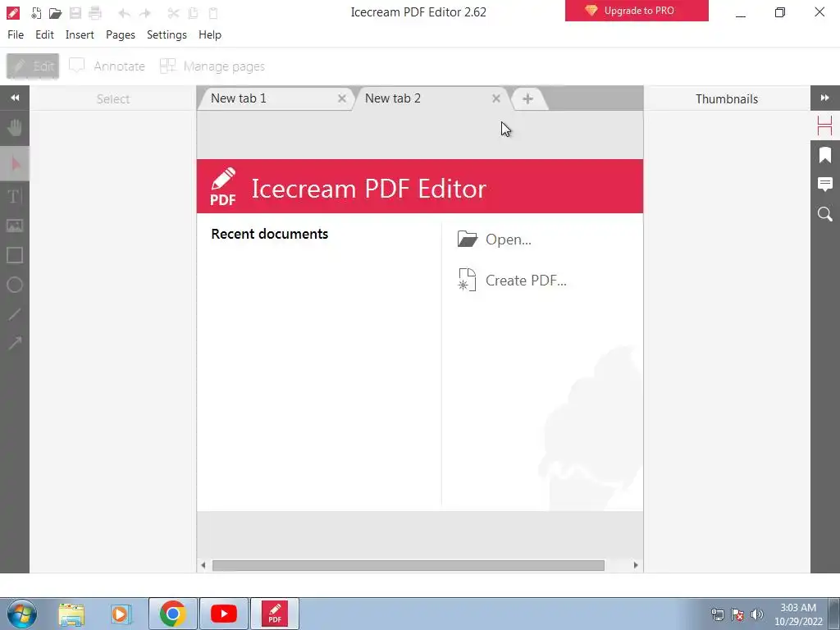
Task: Open the Comments panel icon
Action: (825, 185)
